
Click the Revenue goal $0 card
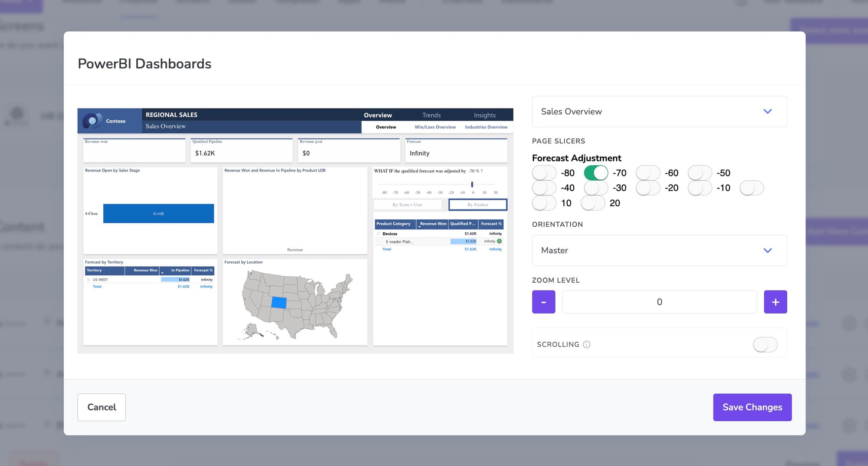[x=349, y=151]
